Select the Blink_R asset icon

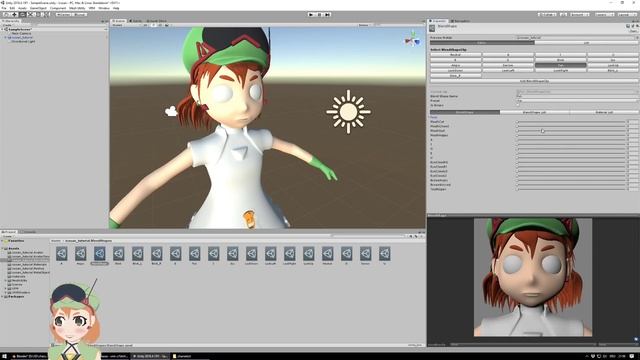click(x=156, y=256)
